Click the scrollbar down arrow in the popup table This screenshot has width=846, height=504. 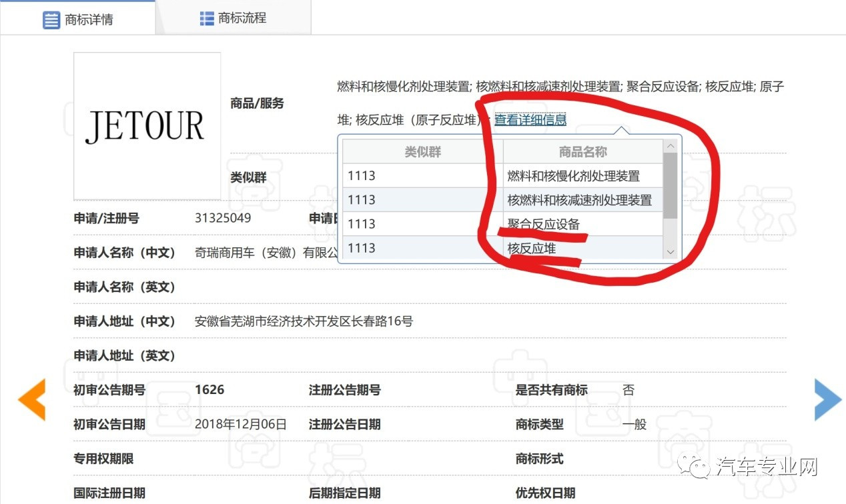click(669, 252)
